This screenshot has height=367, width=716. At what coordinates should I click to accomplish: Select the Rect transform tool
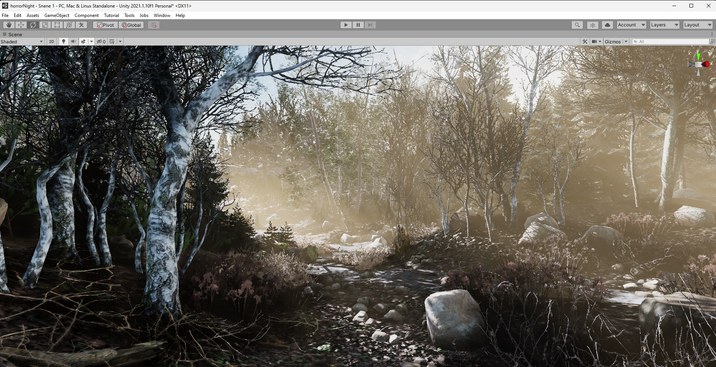[57, 25]
